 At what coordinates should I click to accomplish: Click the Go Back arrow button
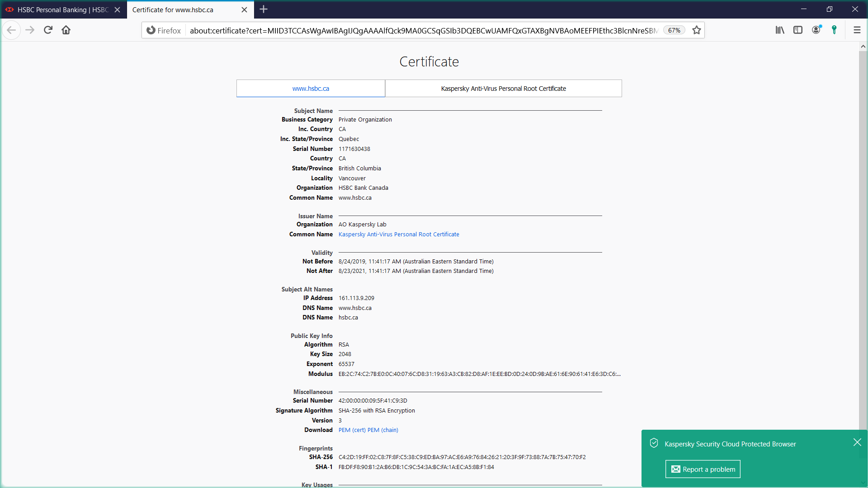coord(12,30)
